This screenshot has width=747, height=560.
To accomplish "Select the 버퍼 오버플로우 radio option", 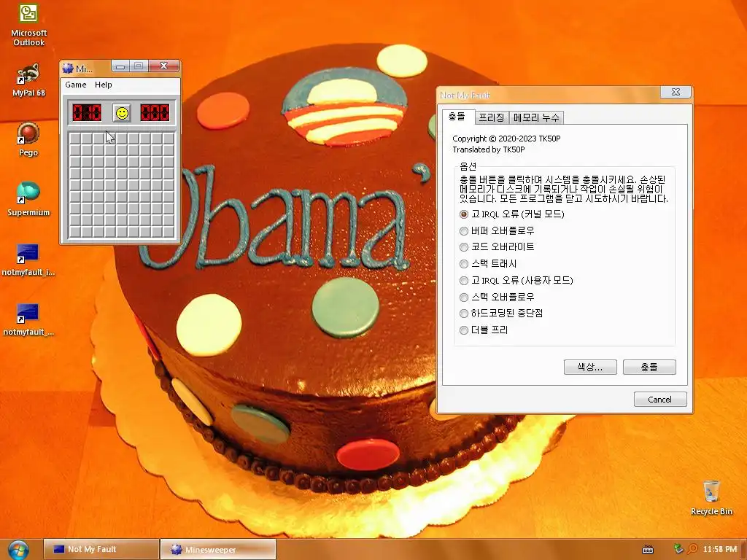I will coord(463,231).
